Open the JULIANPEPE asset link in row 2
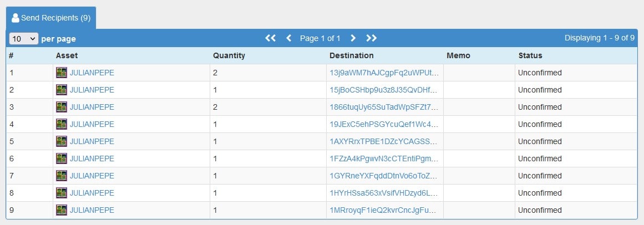 (92, 90)
